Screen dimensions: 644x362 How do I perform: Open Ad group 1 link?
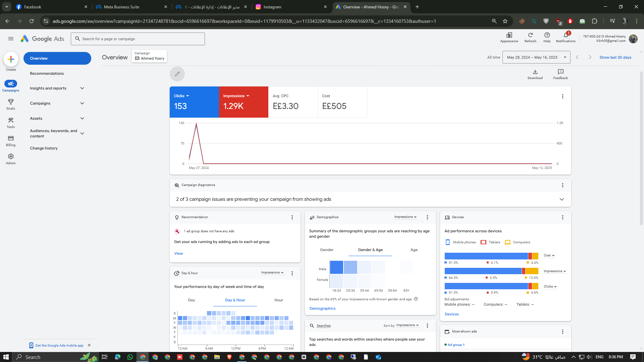456,345
